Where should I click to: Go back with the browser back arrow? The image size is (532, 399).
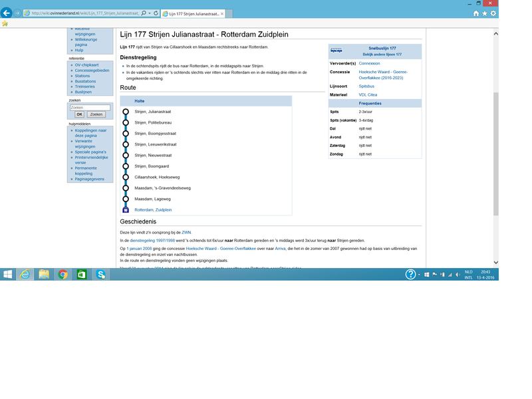pyautogui.click(x=7, y=13)
